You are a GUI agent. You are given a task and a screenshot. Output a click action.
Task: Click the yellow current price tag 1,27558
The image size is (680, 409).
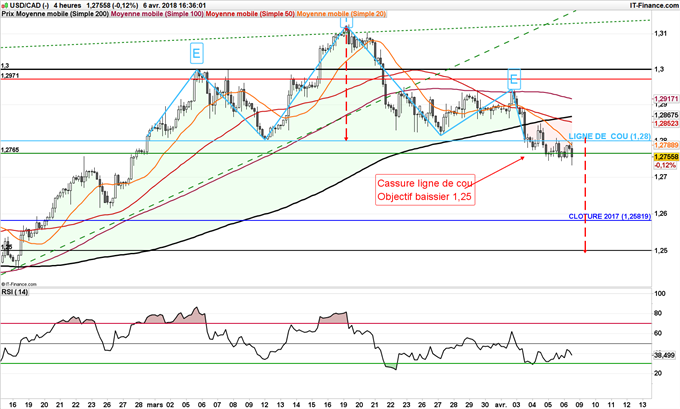point(666,157)
